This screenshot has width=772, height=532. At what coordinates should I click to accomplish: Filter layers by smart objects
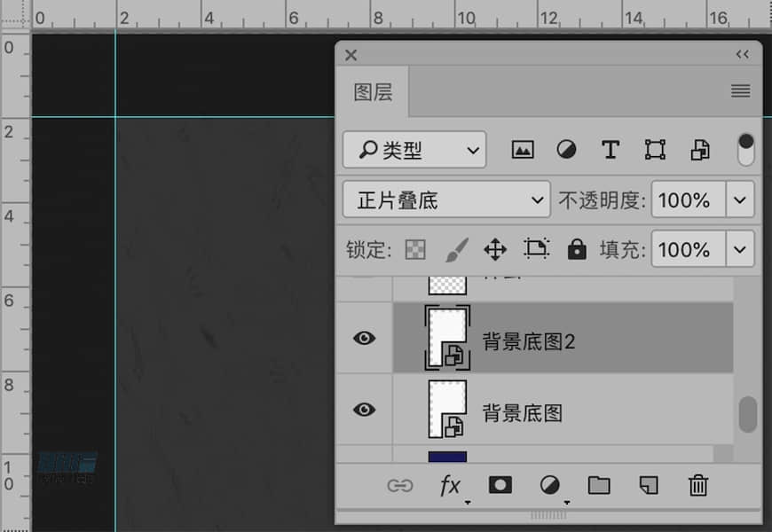click(699, 149)
